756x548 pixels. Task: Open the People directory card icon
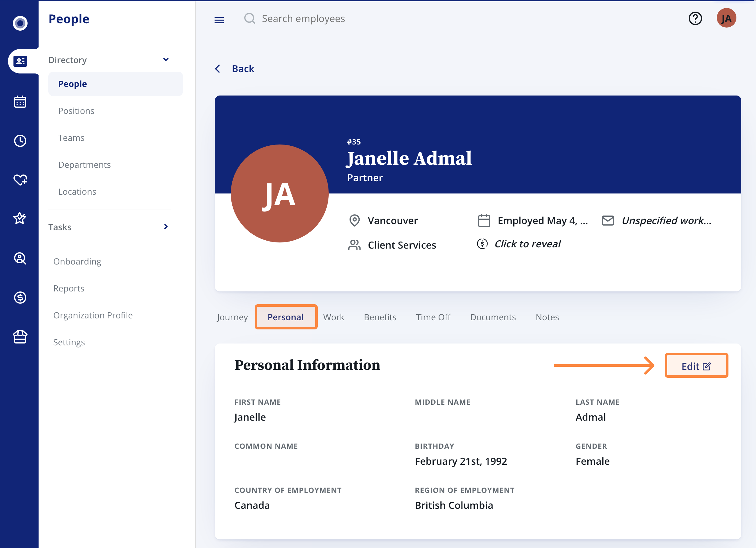point(20,61)
